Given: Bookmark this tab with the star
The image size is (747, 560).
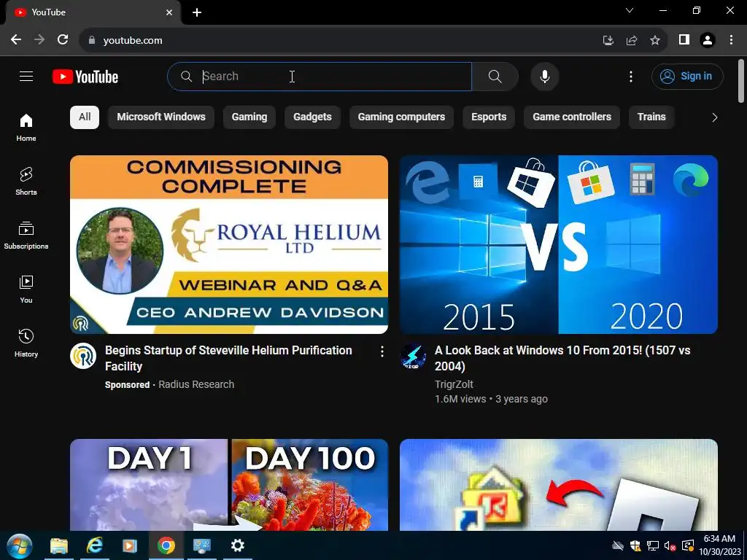Looking at the screenshot, I should point(655,41).
